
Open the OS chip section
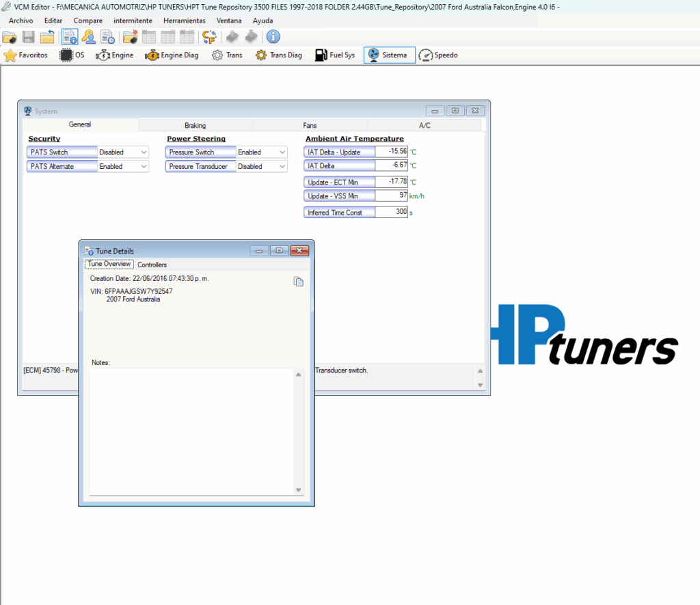click(x=72, y=55)
